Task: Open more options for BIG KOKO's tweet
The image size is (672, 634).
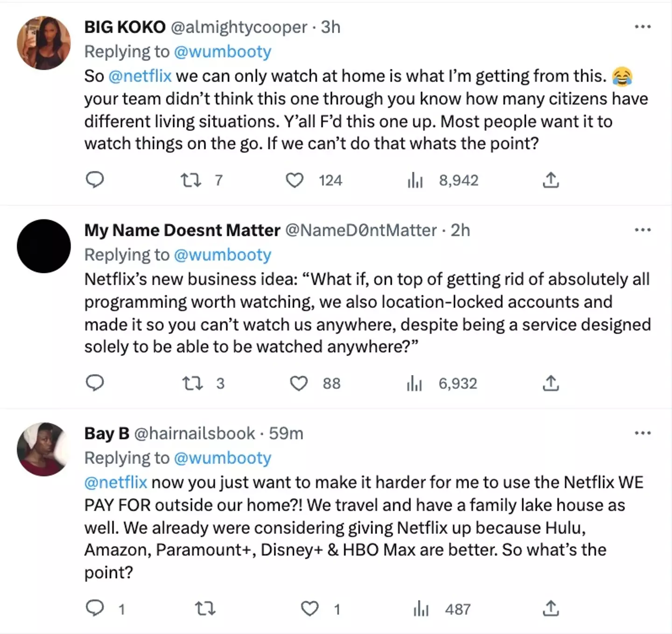Action: [x=643, y=27]
